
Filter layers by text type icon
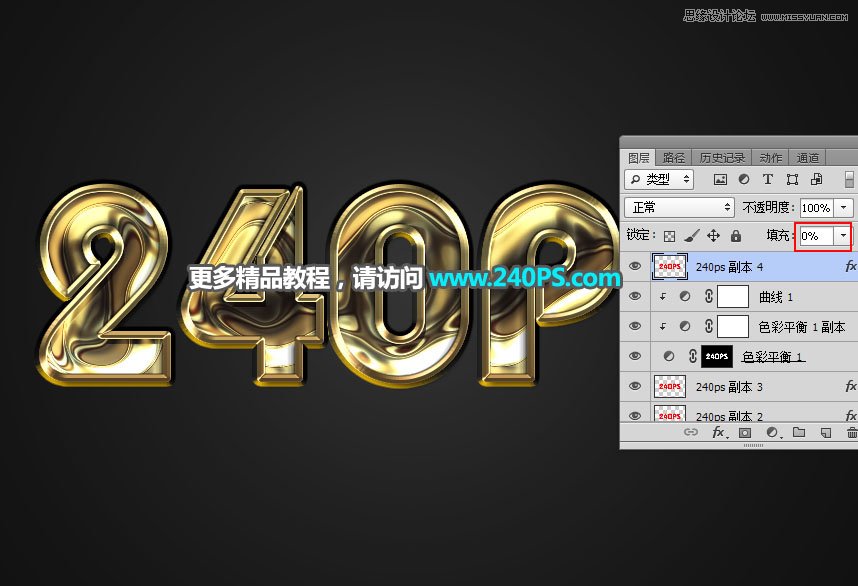768,179
